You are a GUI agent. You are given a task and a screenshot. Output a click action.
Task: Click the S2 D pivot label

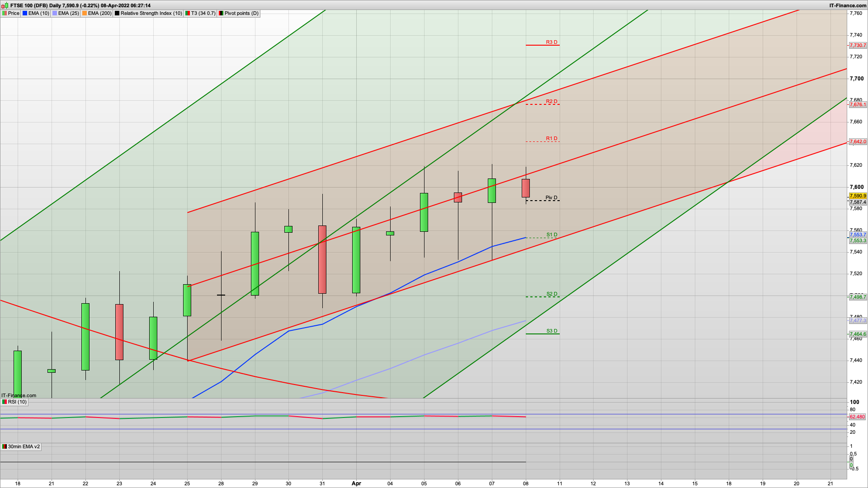pos(552,294)
